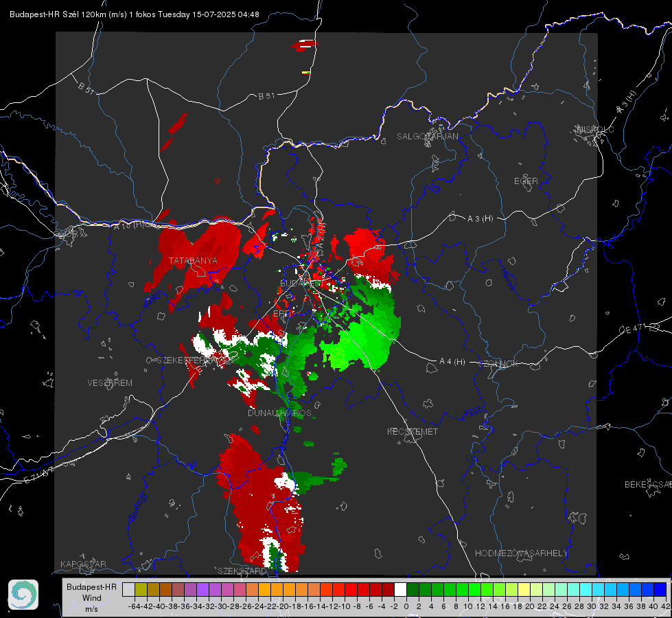
Task: Click the DUNAUJVAROS label
Action: (279, 413)
